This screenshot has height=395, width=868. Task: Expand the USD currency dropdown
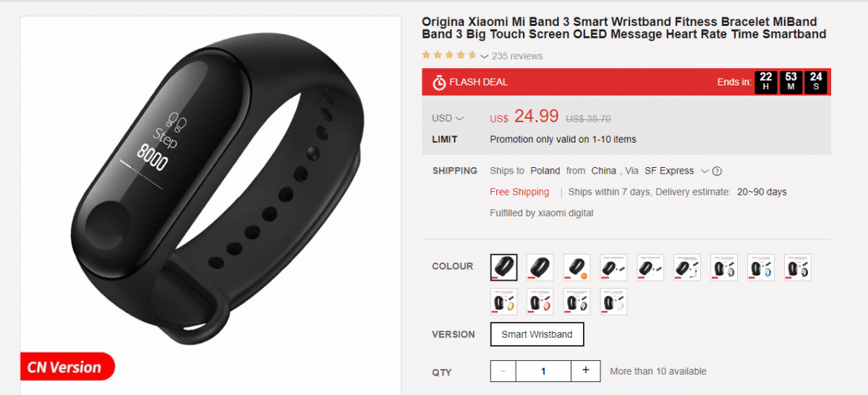(448, 118)
